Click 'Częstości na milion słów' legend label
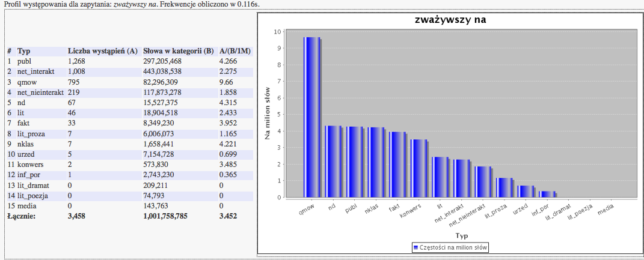The height and width of the screenshot is (260, 644). pos(452,247)
